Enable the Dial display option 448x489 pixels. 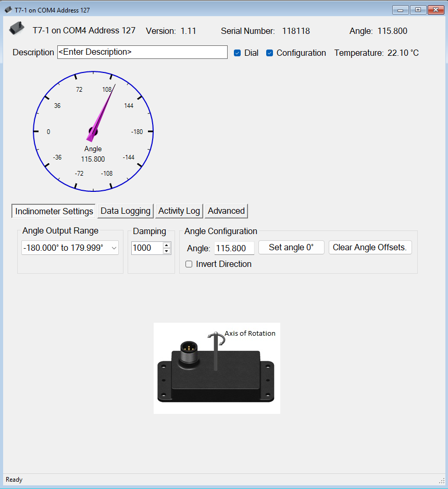click(237, 53)
